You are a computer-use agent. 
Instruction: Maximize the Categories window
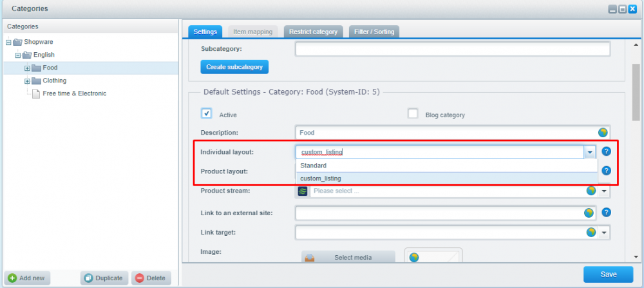623,8
